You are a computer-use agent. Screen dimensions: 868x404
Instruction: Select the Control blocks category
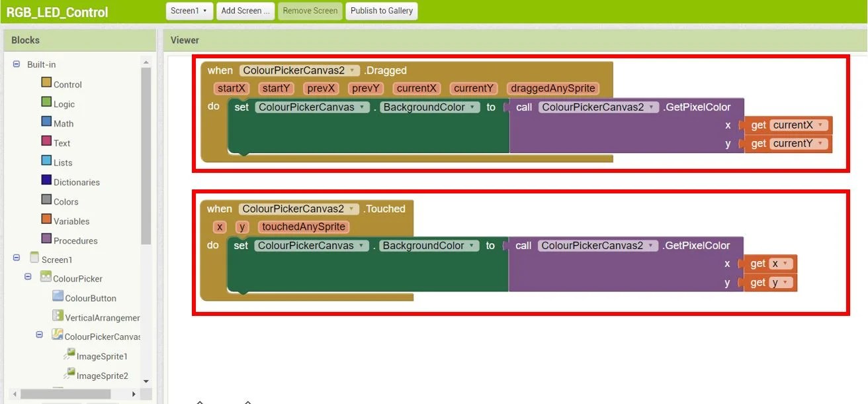click(67, 84)
